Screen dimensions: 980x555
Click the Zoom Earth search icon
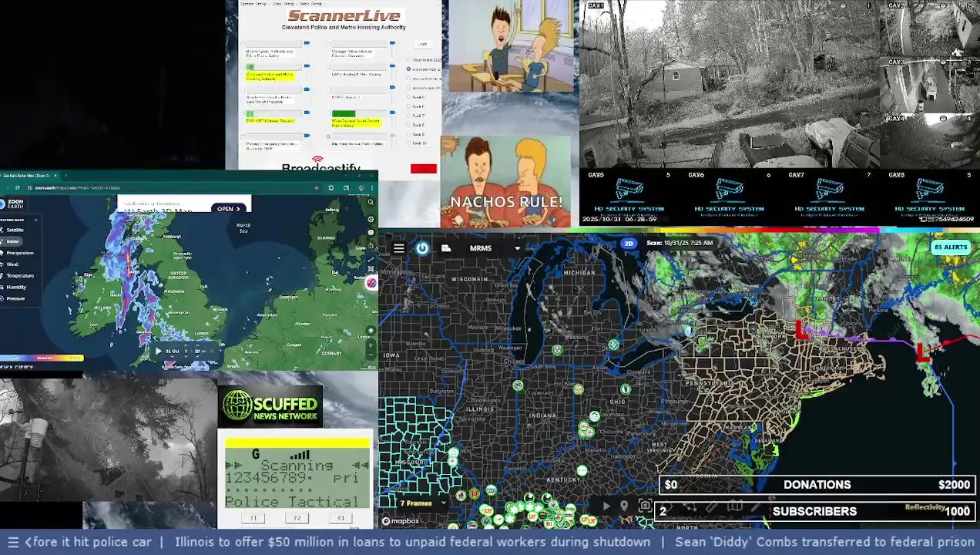371,202
